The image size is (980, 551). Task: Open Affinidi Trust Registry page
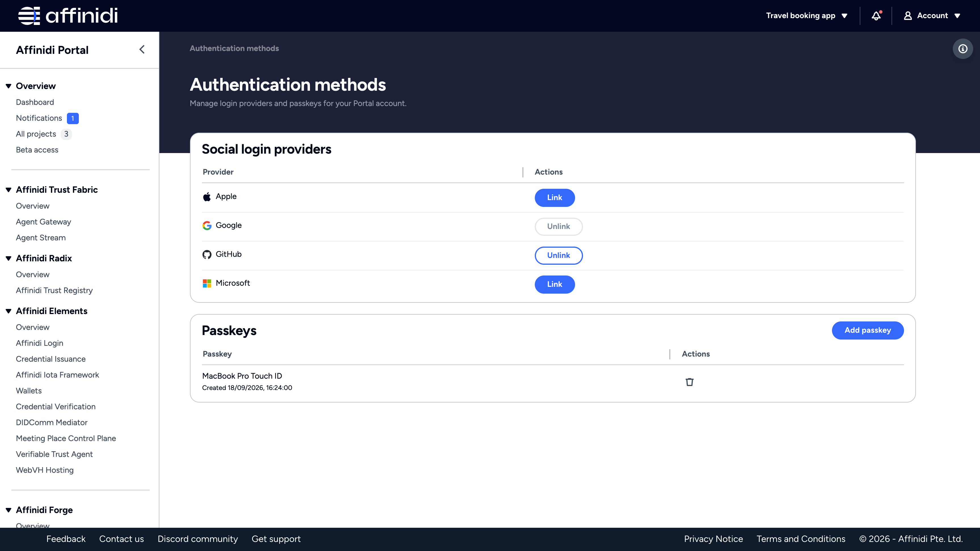click(54, 291)
